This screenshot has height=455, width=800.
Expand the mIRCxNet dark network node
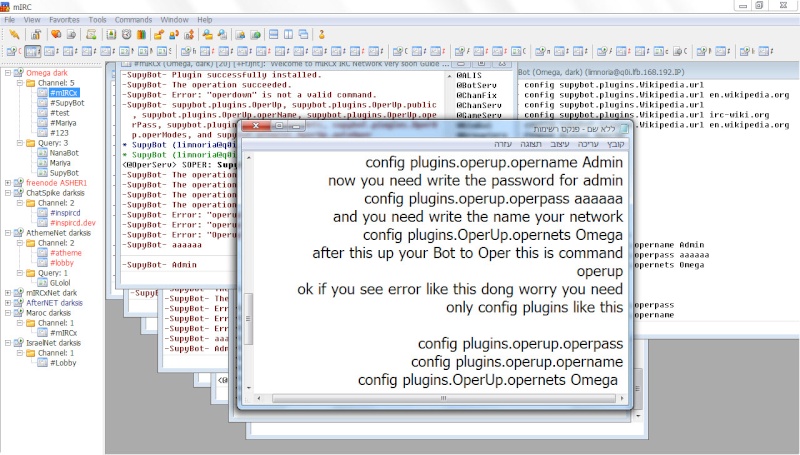point(8,293)
